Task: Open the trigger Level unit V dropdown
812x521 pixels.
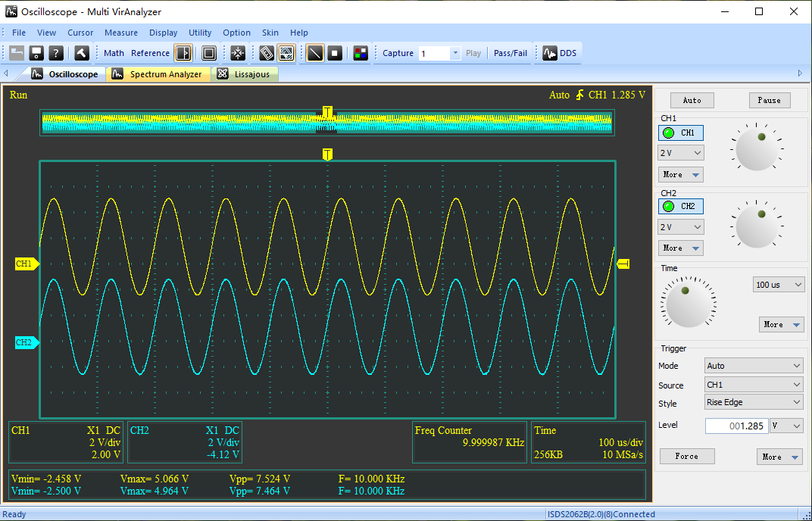Action: pyautogui.click(x=786, y=426)
